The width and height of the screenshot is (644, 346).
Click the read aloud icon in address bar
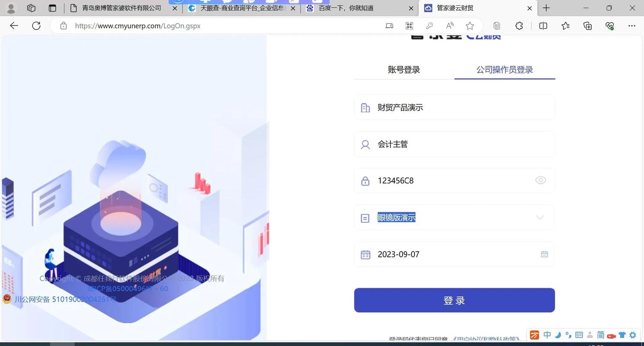point(449,26)
